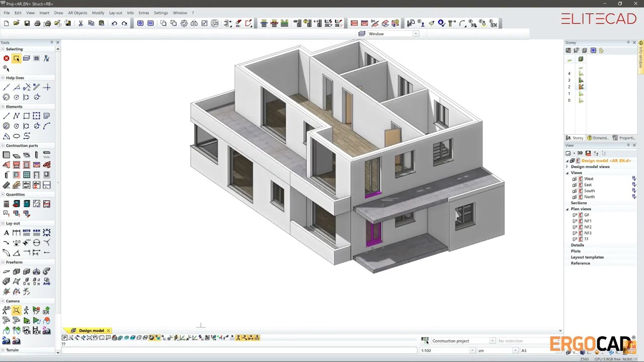The height and width of the screenshot is (362, 644).
Task: Activate the rectangle Select tool in Selecting
Action: 16,58
